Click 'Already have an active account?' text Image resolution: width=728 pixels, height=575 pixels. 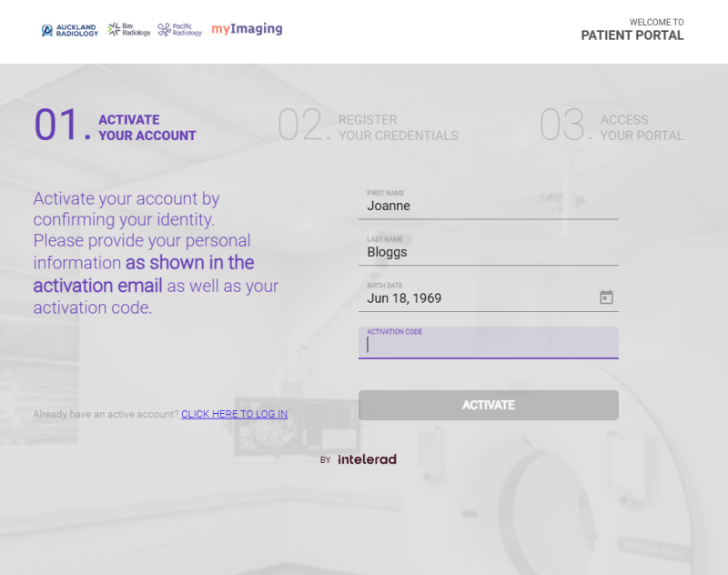coord(106,414)
